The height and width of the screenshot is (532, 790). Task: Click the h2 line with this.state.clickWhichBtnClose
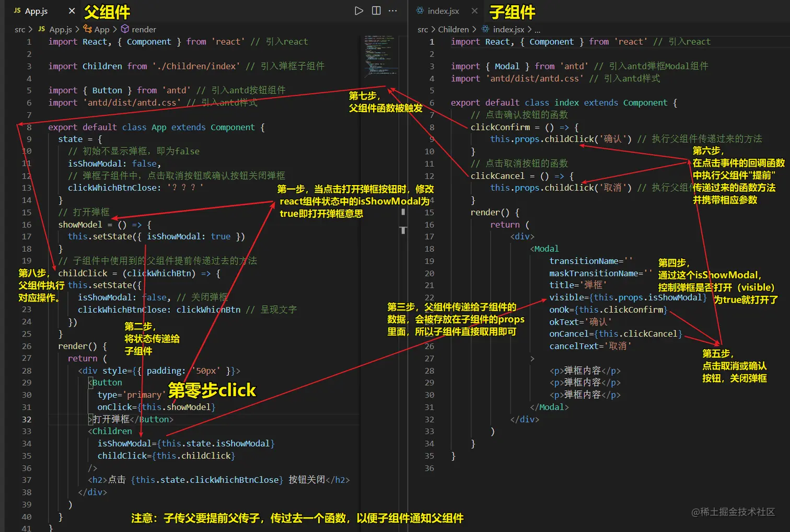pyautogui.click(x=218, y=480)
